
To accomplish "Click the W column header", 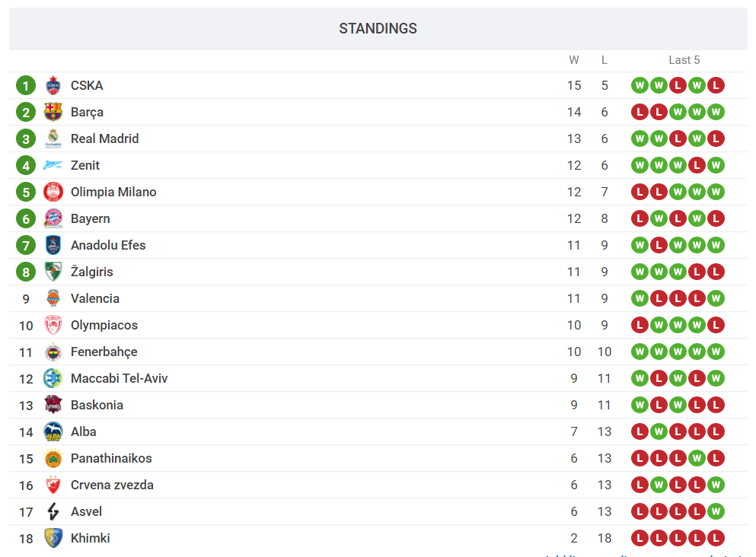I will click(574, 60).
